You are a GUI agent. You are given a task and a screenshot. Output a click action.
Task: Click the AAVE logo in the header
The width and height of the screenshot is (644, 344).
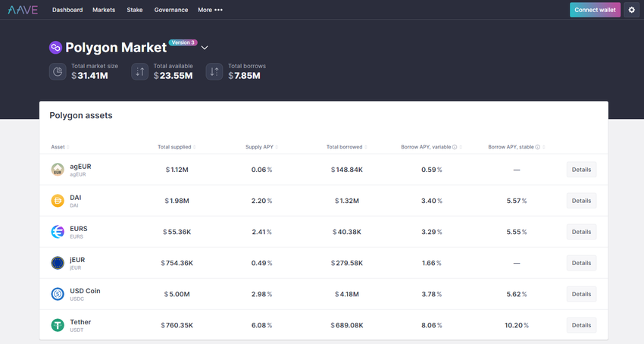pyautogui.click(x=23, y=10)
